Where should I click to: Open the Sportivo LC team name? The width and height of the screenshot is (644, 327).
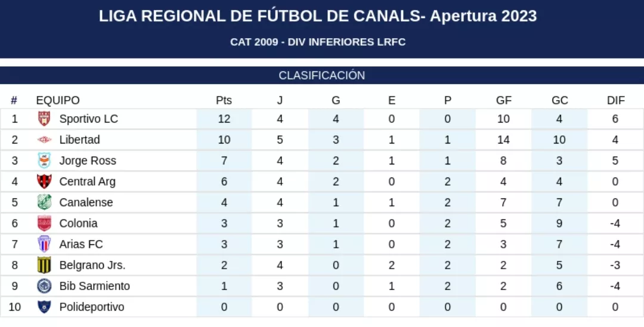click(89, 119)
